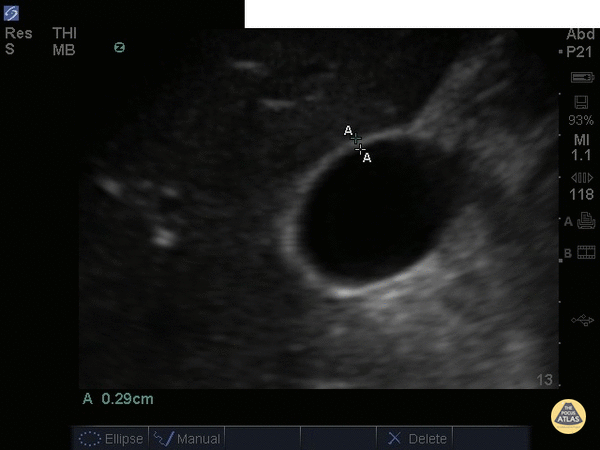
Task: Click the upper A caliper marker
Action: click(x=355, y=138)
